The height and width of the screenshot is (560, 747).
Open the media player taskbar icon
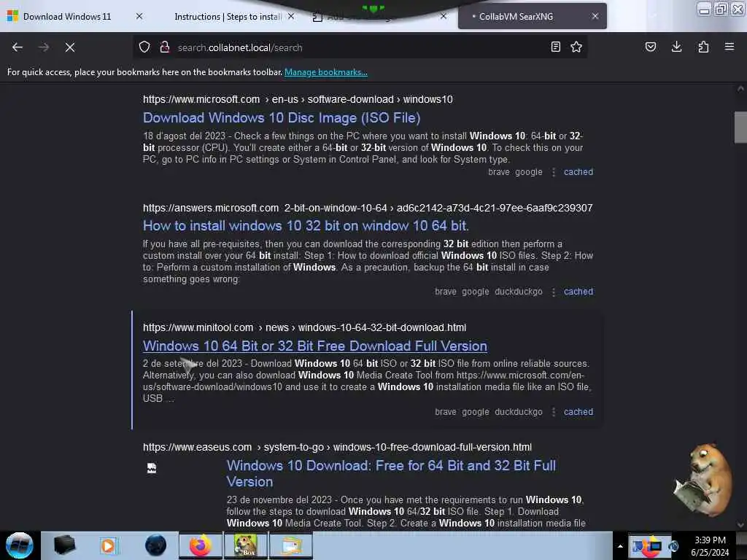click(108, 545)
